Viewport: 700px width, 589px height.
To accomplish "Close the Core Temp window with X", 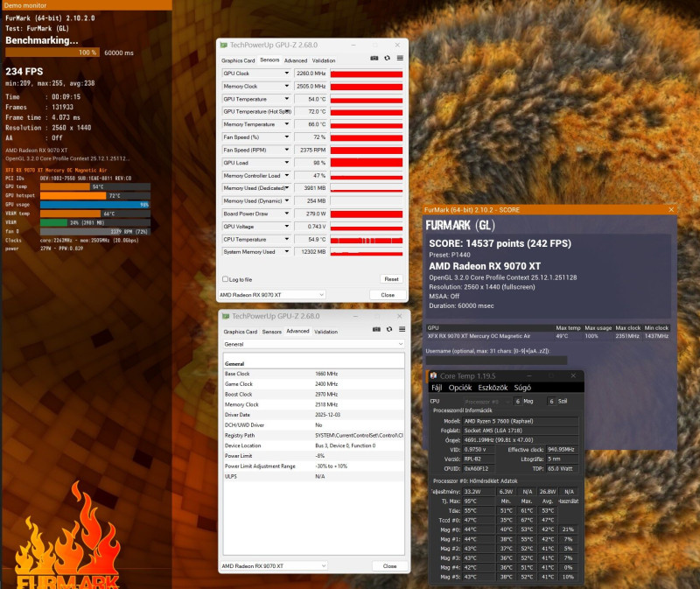I will pyautogui.click(x=573, y=376).
